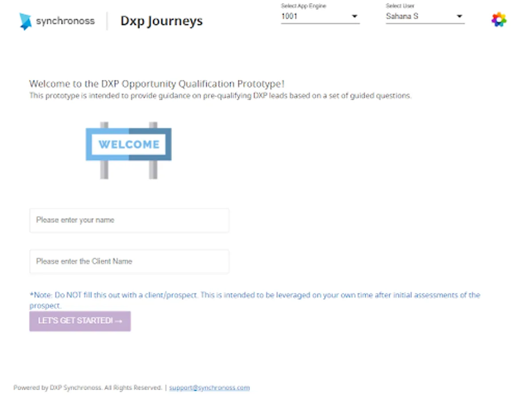Expand the Select App Engine dropdown arrow
Screen dimensions: 532x399
tap(354, 17)
